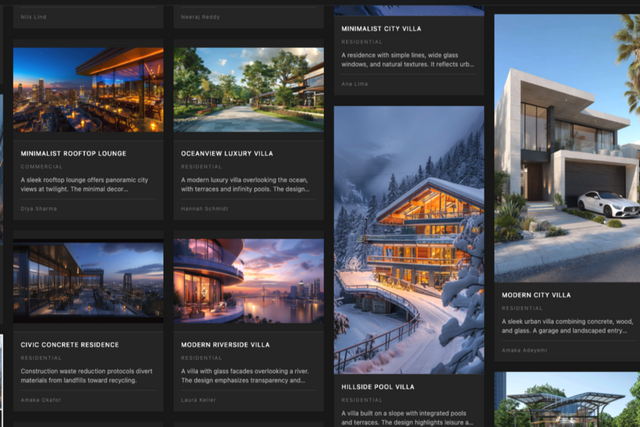Open the Oceanview Luxury Villa image
640x427 pixels.
click(249, 90)
